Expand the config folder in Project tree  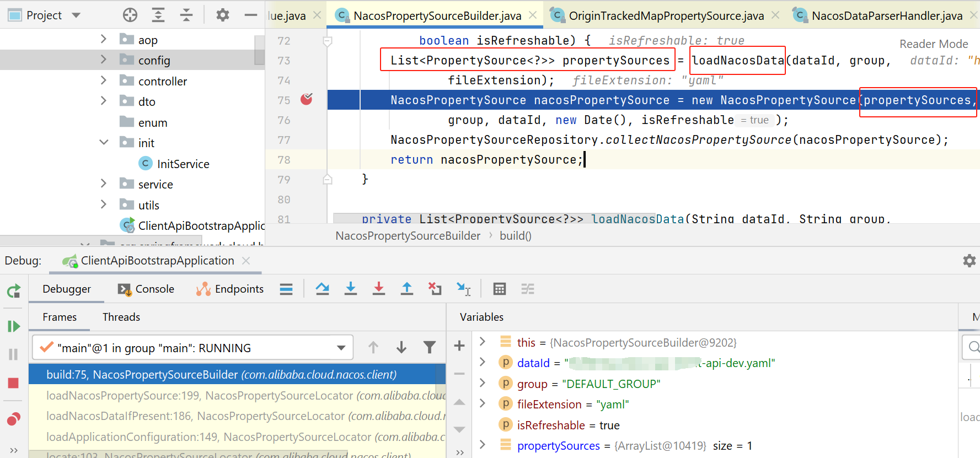[103, 60]
